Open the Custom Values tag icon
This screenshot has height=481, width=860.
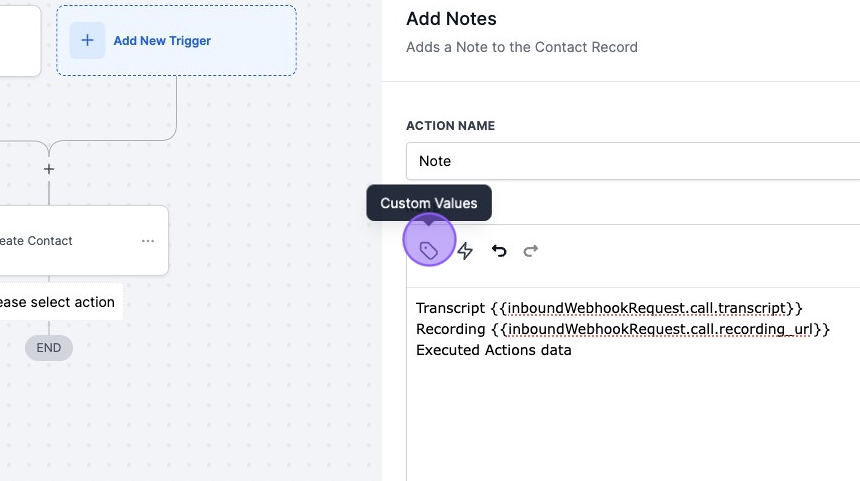[429, 250]
